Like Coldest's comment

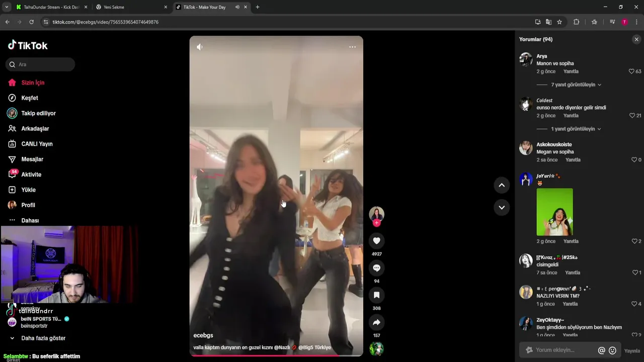pos(632,116)
